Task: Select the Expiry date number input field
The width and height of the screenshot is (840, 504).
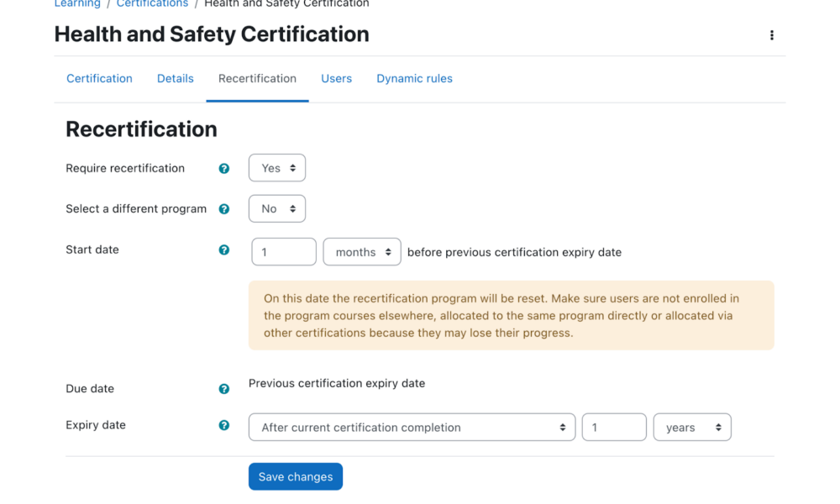Action: coord(613,427)
